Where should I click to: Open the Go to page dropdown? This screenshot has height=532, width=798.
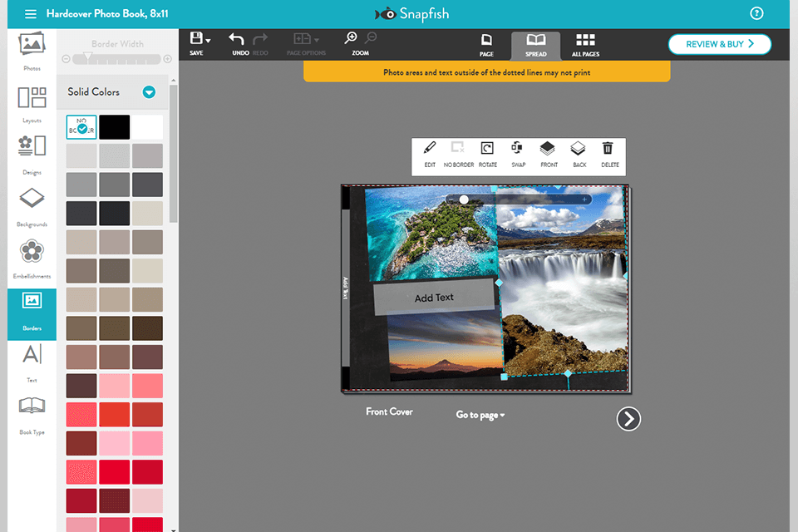point(480,415)
